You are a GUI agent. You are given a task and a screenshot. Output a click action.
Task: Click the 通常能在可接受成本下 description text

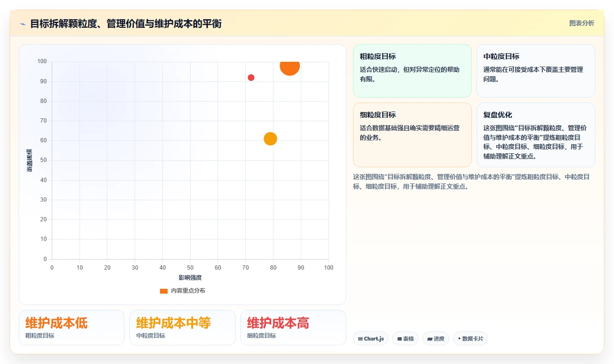point(533,74)
